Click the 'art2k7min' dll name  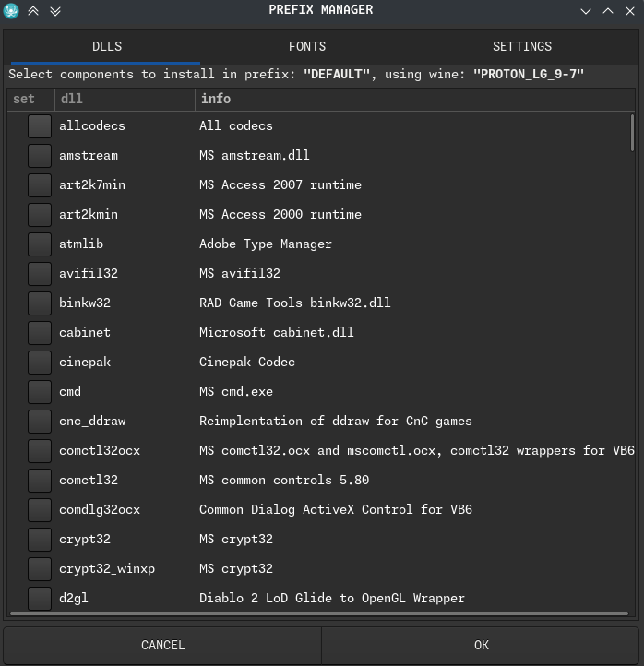[92, 185]
